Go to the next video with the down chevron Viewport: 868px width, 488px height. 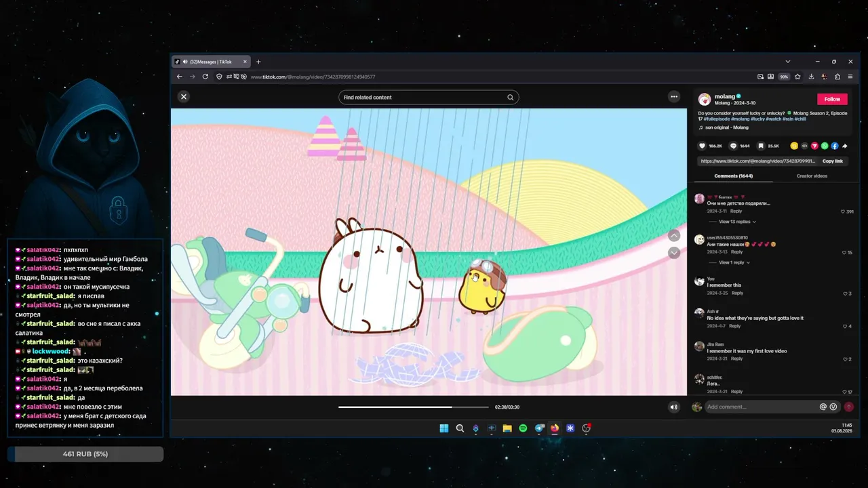[674, 253]
